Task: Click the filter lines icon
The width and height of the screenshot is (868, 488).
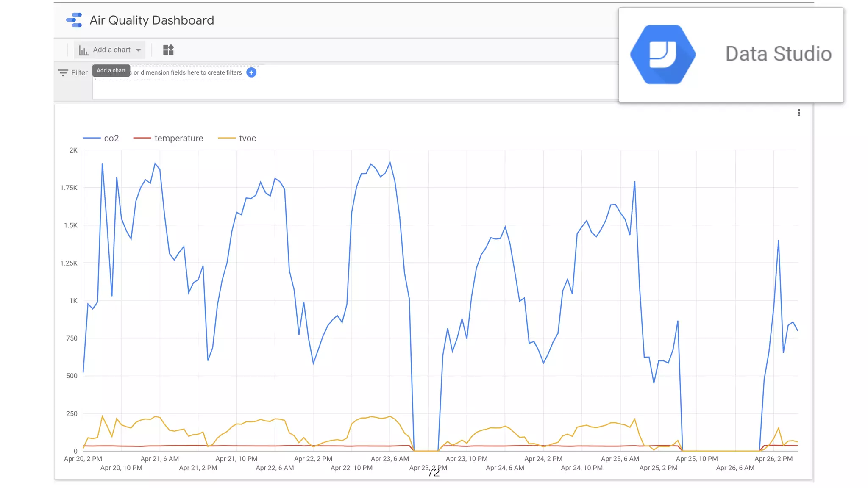Action: [63, 73]
